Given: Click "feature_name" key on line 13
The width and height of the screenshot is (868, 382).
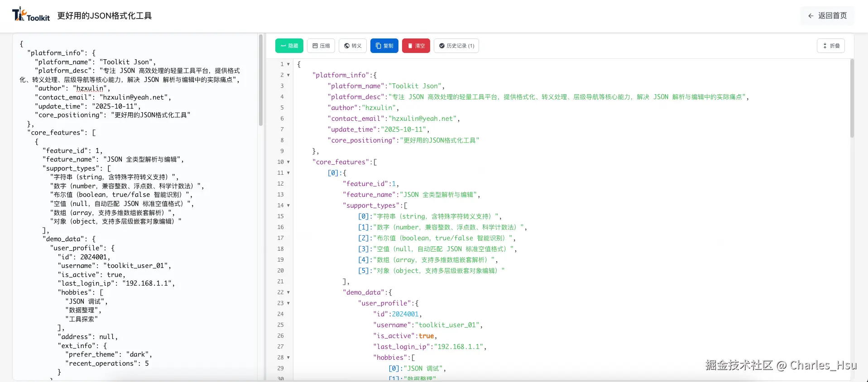Looking at the screenshot, I should 369,195.
